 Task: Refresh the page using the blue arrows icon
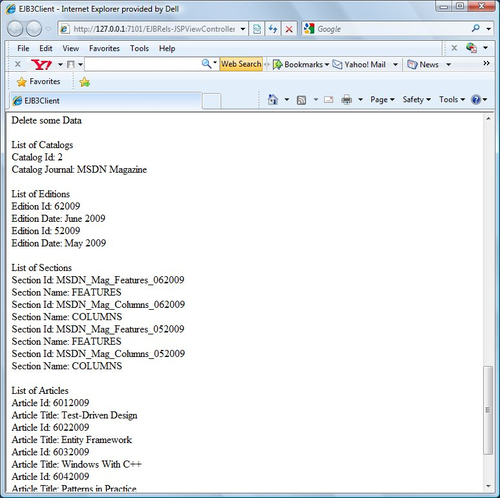(x=273, y=29)
